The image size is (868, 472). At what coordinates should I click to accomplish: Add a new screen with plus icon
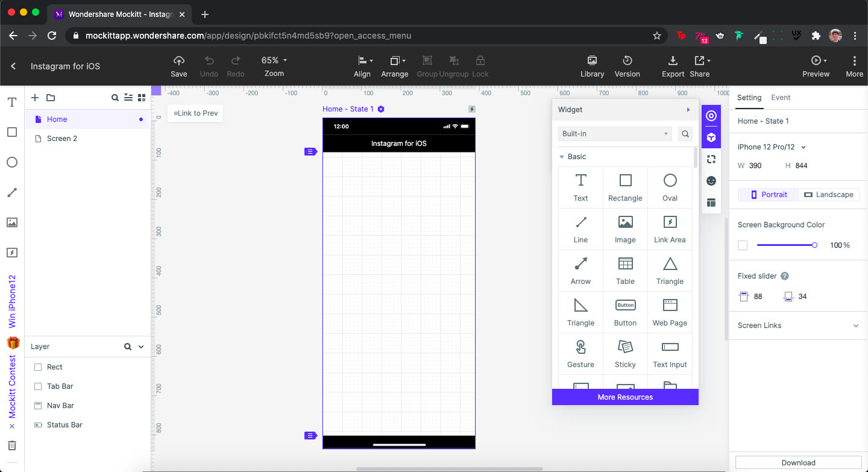click(35, 98)
